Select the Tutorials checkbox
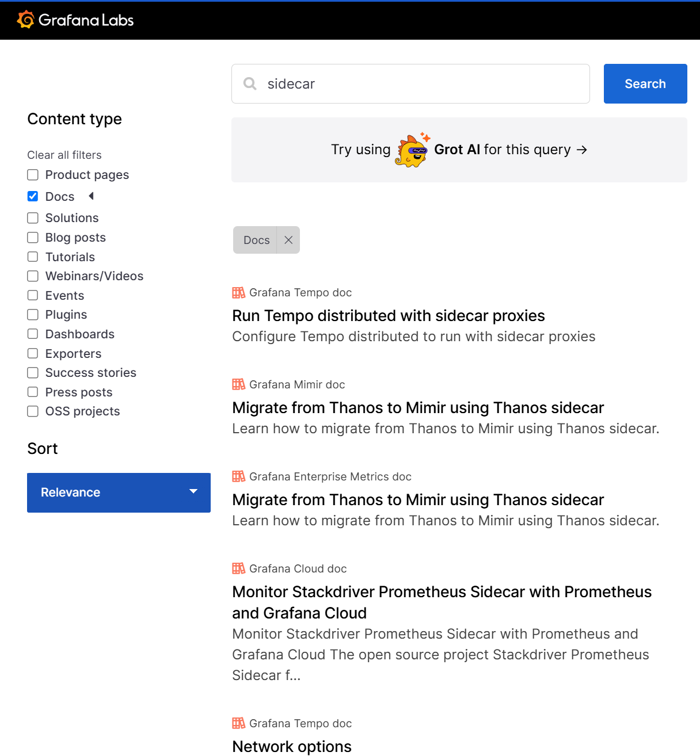The image size is (700, 756). 33,257
